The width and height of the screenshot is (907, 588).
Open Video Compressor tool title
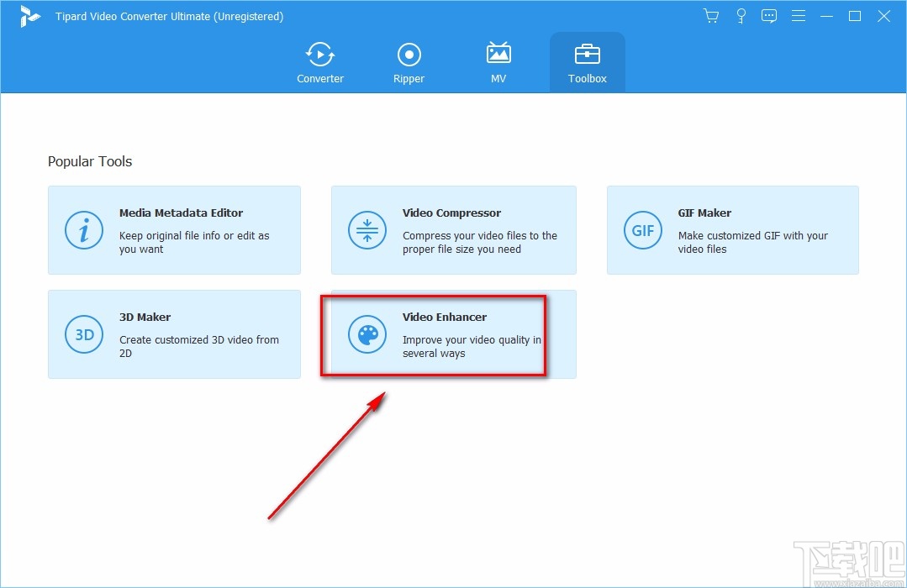pos(451,213)
